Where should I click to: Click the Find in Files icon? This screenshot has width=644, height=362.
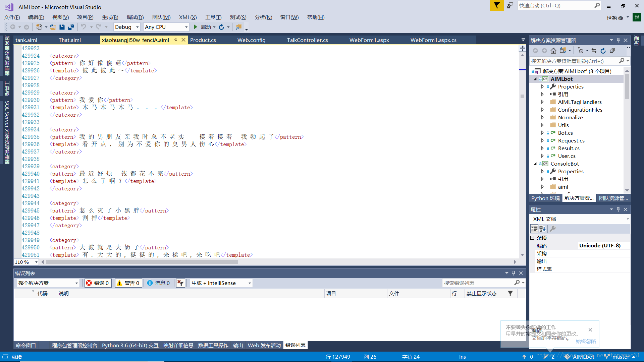click(238, 27)
